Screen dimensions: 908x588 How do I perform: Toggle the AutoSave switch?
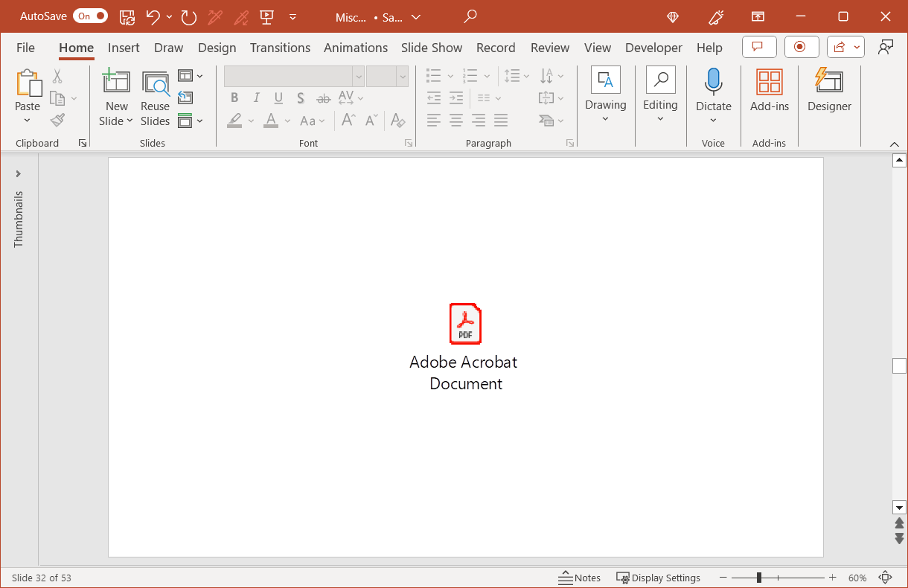pos(90,16)
